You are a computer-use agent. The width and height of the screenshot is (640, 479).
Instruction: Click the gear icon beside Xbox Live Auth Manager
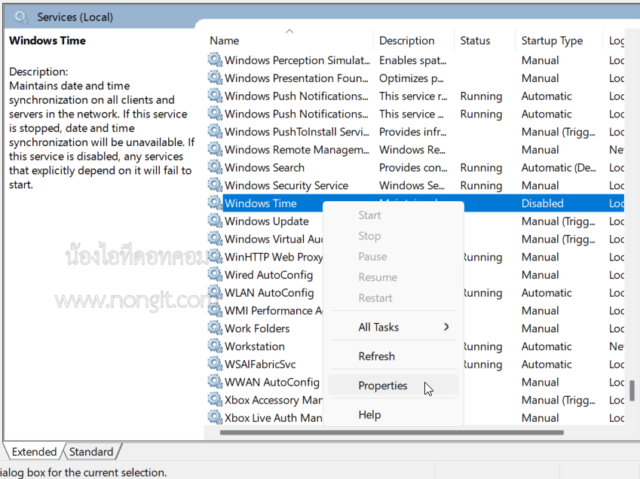point(215,417)
